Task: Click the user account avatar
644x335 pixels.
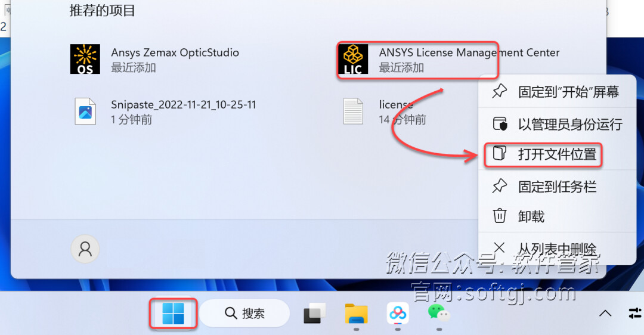Action: click(x=85, y=249)
